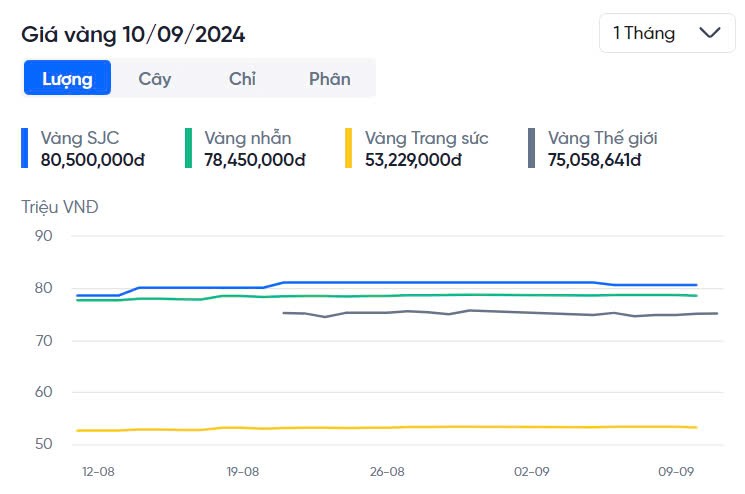Click the 75,058,641đ world gold price
Image resolution: width=745 pixels, height=494 pixels.
(594, 159)
